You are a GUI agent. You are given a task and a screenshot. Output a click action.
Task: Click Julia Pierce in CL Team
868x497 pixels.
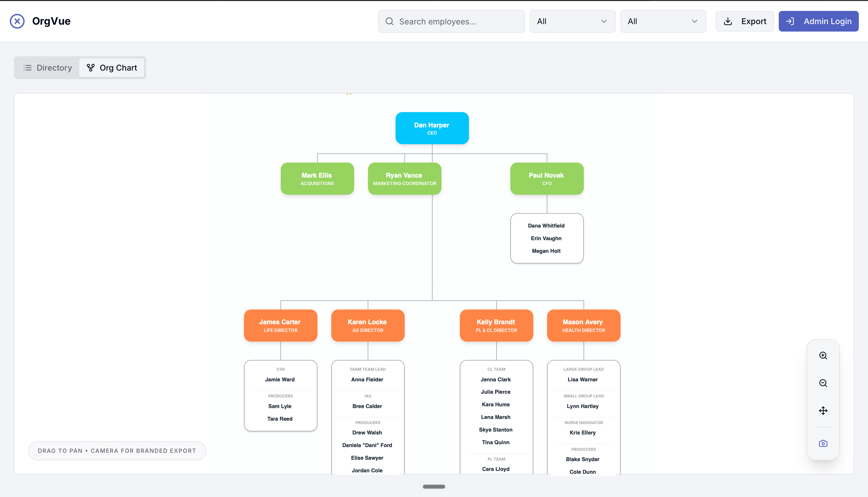pyautogui.click(x=495, y=392)
